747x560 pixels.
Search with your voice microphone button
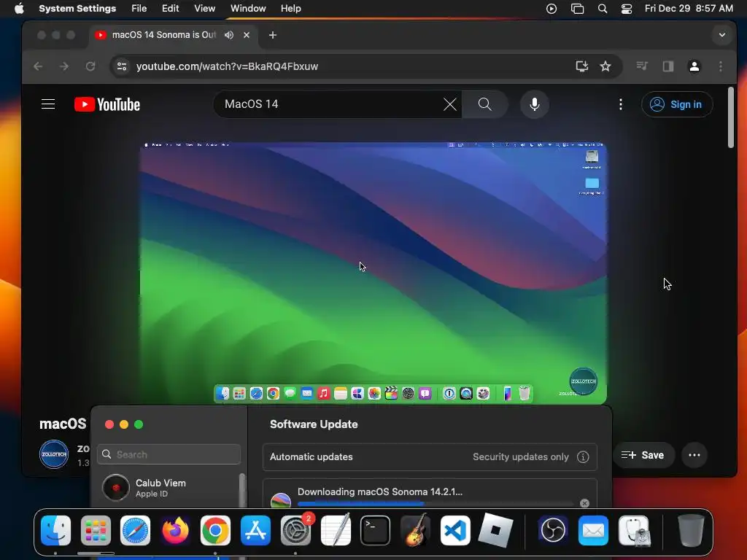point(535,104)
